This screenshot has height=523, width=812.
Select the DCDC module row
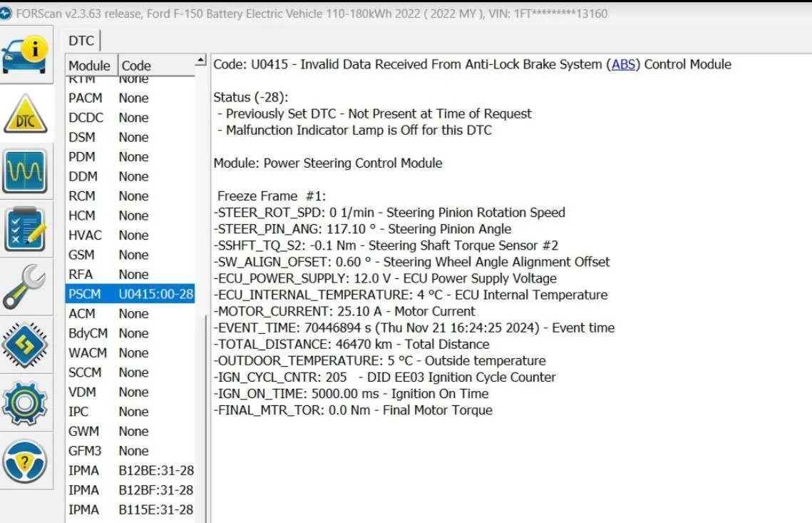130,118
